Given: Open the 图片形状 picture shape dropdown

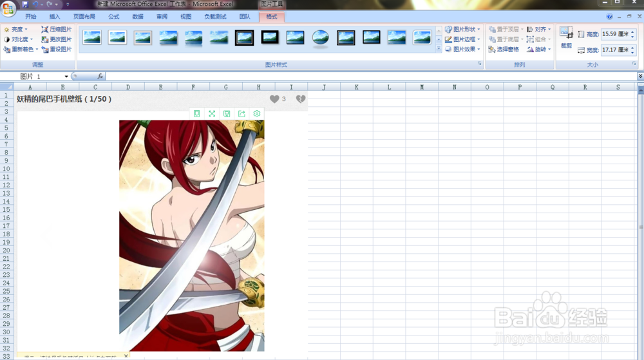Looking at the screenshot, I should pyautogui.click(x=462, y=30).
